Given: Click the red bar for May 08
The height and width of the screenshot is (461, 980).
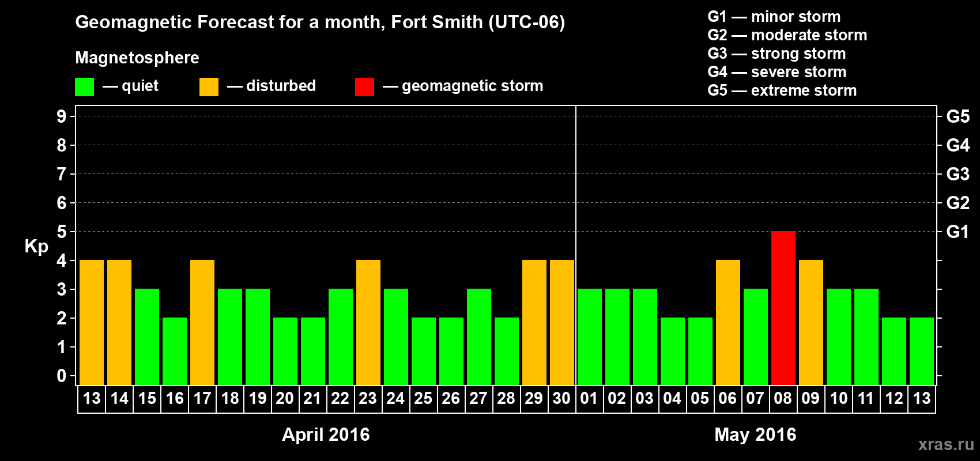Looking at the screenshot, I should click(783, 308).
